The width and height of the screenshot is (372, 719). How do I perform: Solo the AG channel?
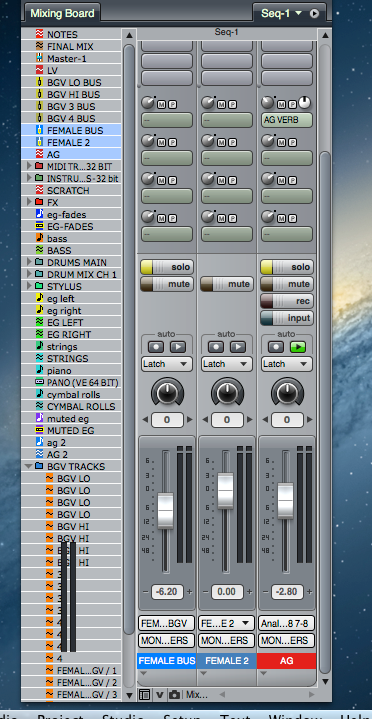point(287,267)
